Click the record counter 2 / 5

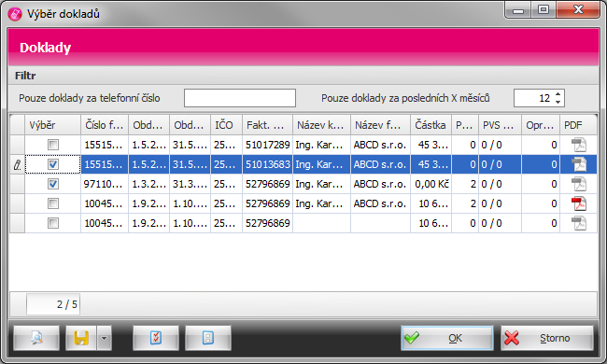click(x=53, y=304)
